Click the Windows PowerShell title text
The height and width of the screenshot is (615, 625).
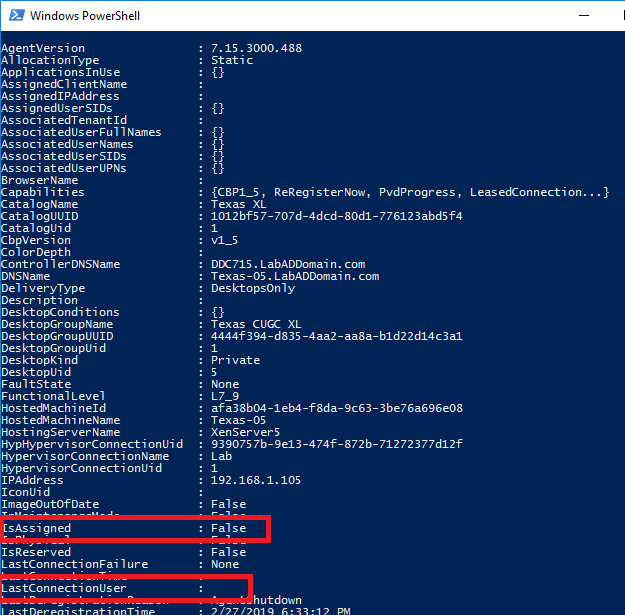point(84,15)
